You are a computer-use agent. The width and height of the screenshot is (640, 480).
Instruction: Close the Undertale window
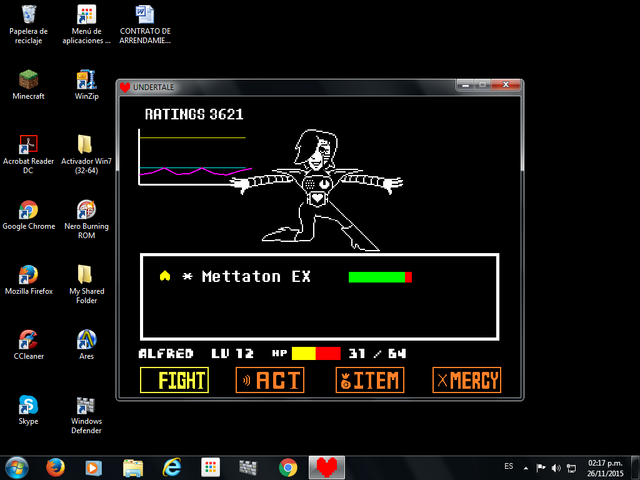pos(506,85)
